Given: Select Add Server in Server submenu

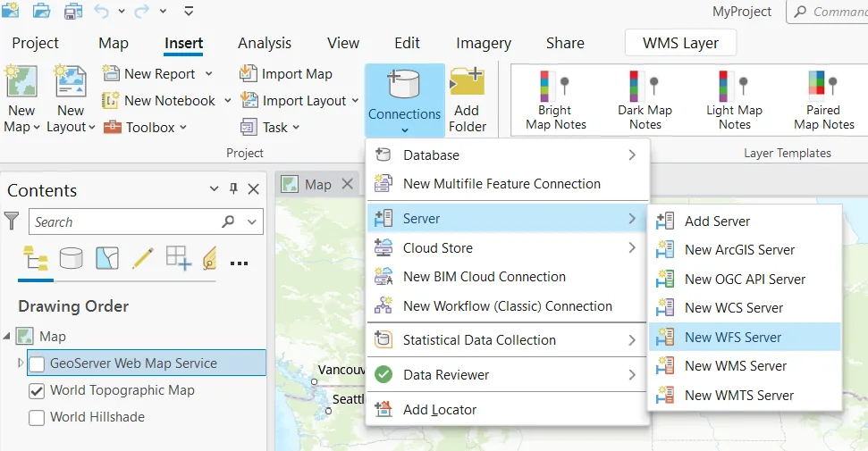Looking at the screenshot, I should pos(745,221).
